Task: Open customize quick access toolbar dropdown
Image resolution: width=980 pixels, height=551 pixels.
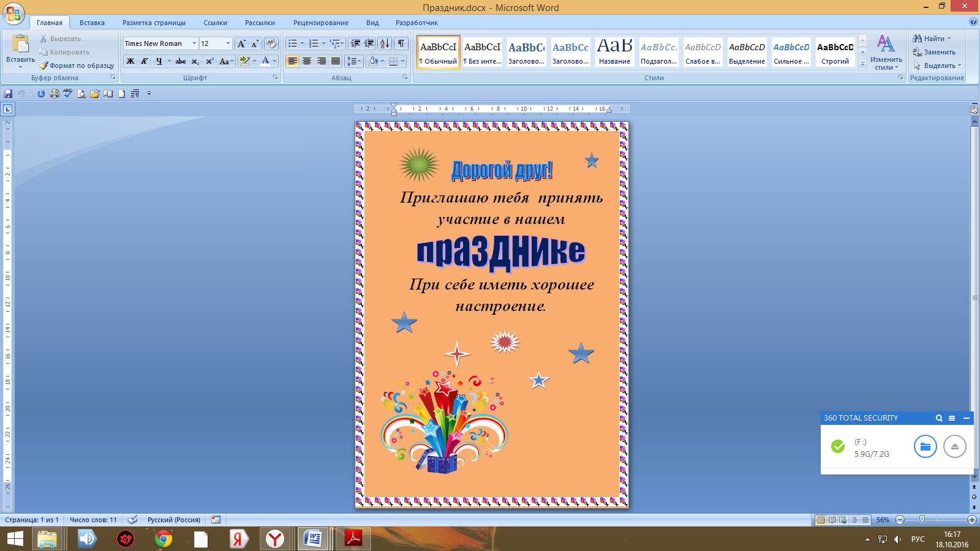Action: coord(149,94)
